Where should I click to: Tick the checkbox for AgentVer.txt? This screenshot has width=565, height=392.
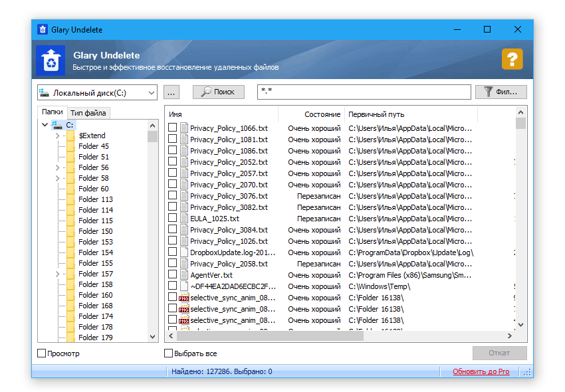pyautogui.click(x=173, y=274)
